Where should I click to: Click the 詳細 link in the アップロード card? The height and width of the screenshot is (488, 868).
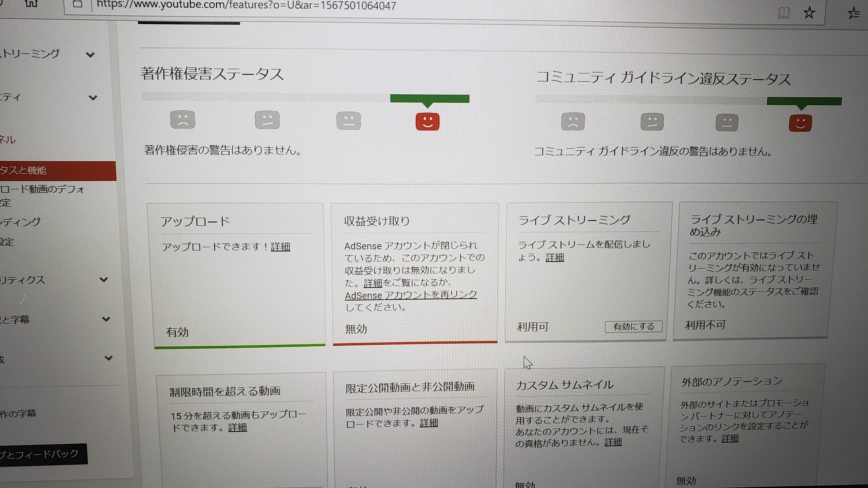(280, 247)
